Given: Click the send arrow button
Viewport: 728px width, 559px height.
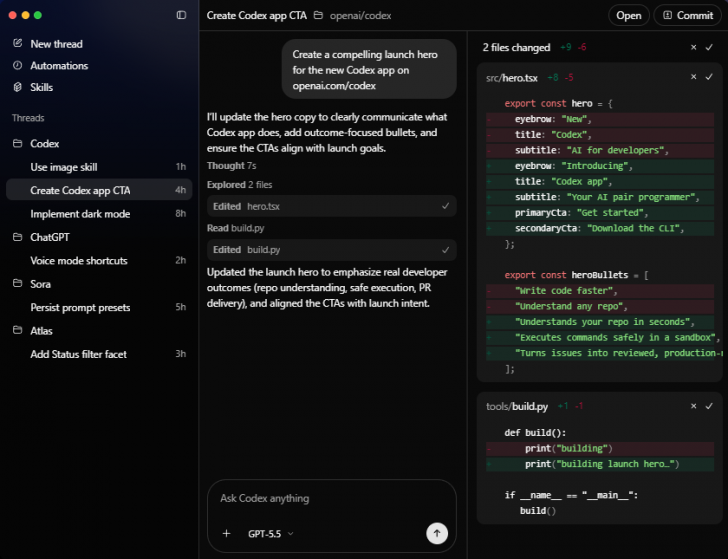Looking at the screenshot, I should [437, 533].
